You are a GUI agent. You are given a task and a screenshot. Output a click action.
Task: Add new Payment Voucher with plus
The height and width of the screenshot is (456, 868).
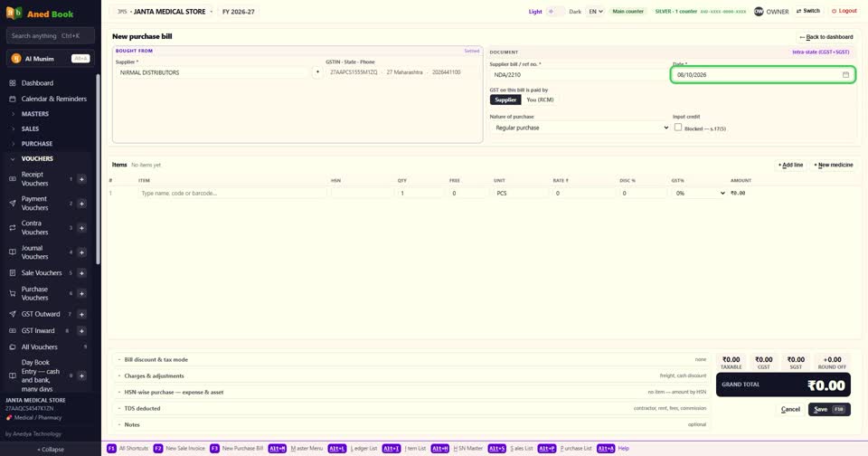pyautogui.click(x=81, y=204)
